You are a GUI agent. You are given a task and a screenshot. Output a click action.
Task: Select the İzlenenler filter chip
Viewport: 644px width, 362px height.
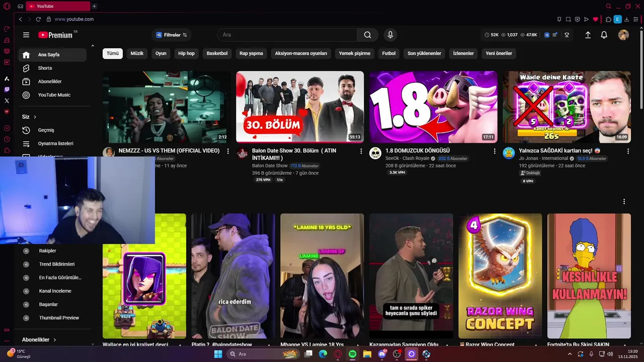(463, 53)
